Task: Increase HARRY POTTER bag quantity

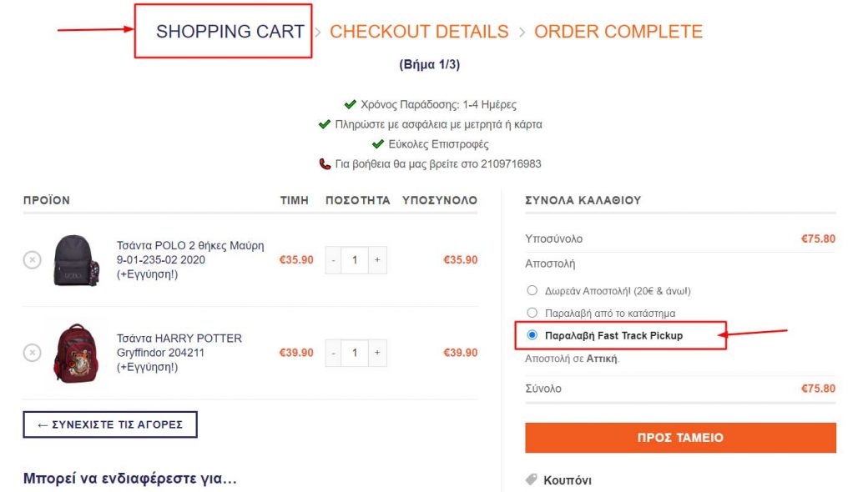Action: tap(377, 353)
